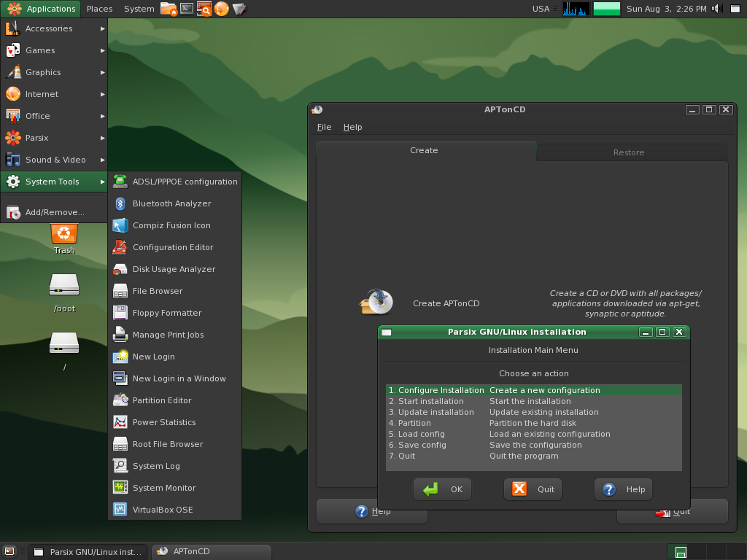
Task: Open File Browser from System Tools
Action: coord(175,291)
